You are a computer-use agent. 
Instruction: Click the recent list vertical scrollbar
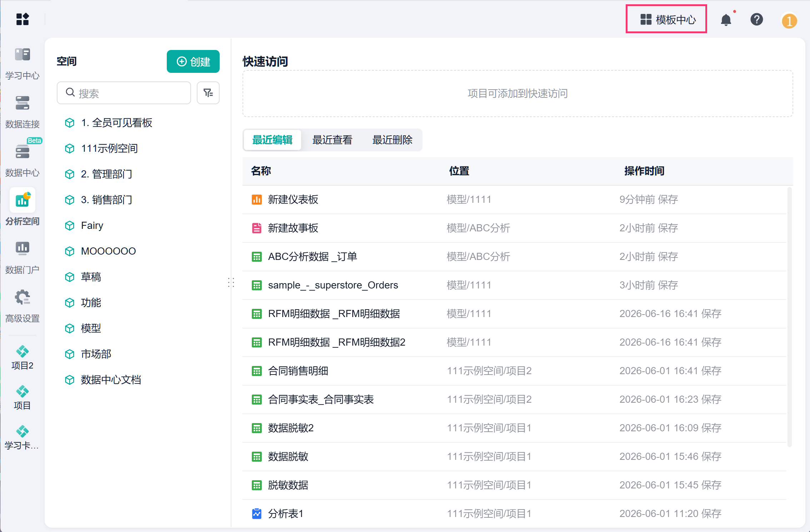790,318
